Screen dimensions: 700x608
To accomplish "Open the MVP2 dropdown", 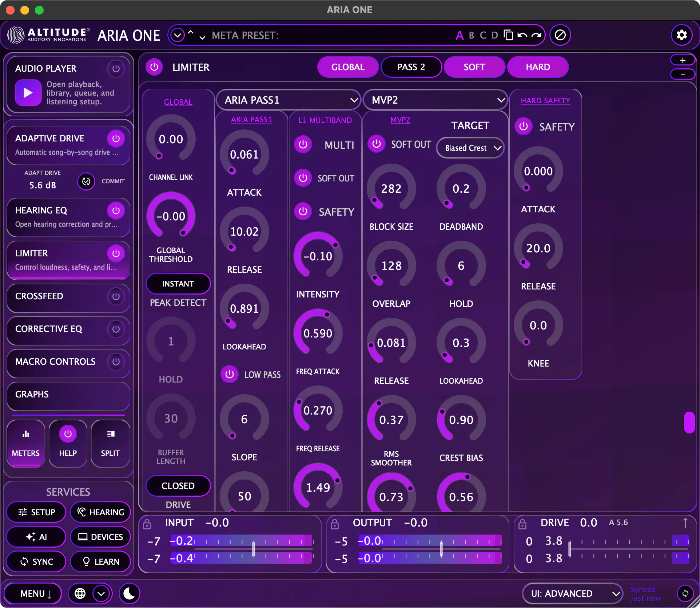I will pos(435,100).
